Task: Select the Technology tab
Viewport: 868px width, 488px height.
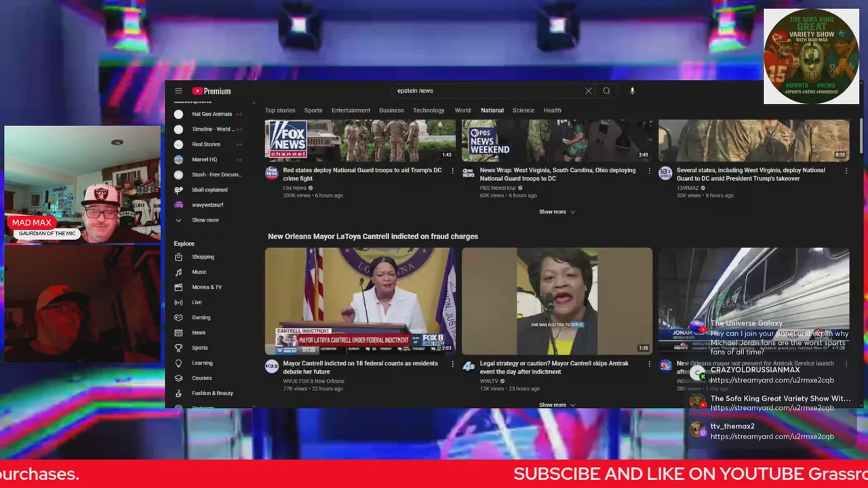Action: click(429, 110)
